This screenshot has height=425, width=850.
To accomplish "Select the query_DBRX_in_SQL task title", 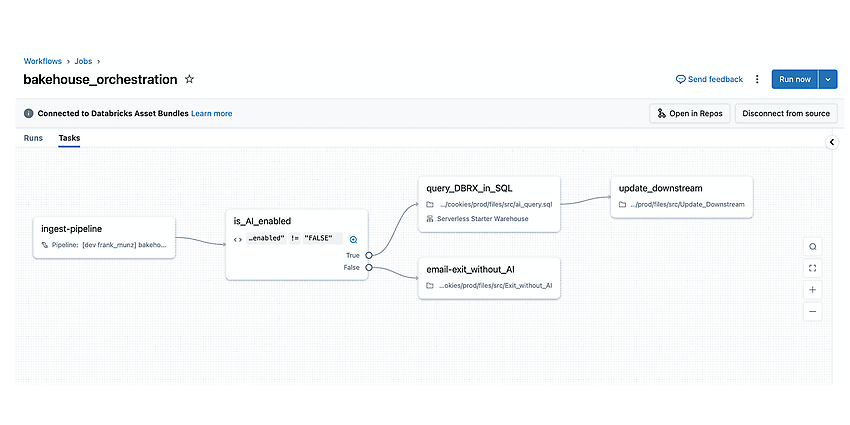I will click(x=469, y=188).
